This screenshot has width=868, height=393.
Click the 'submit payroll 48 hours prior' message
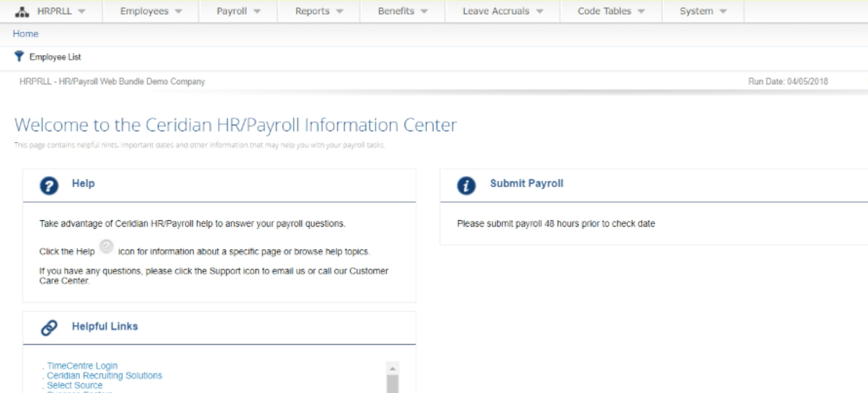(x=556, y=224)
